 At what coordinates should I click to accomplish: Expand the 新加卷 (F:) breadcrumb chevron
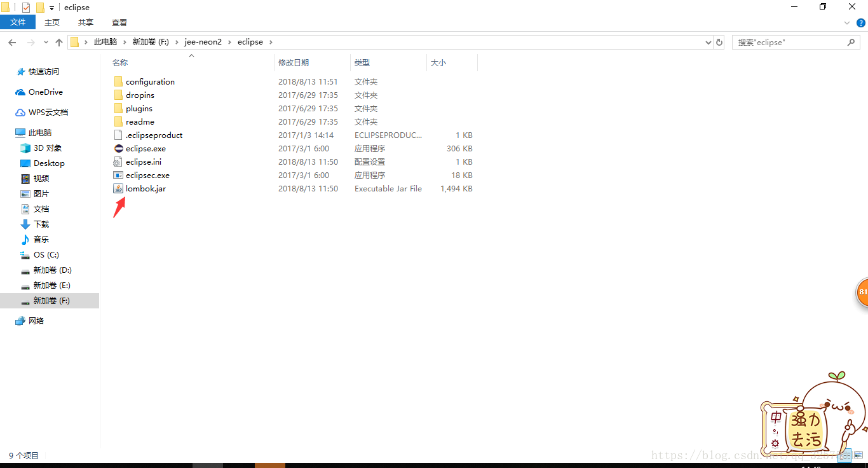(177, 42)
